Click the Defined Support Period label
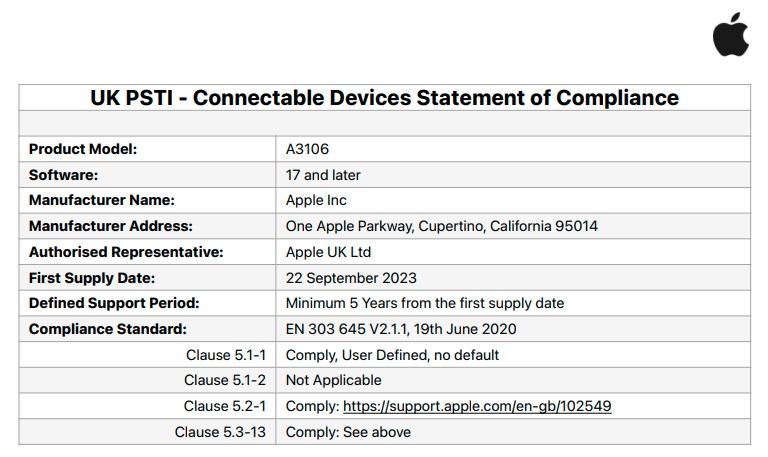This screenshot has width=768, height=457. 114,303
